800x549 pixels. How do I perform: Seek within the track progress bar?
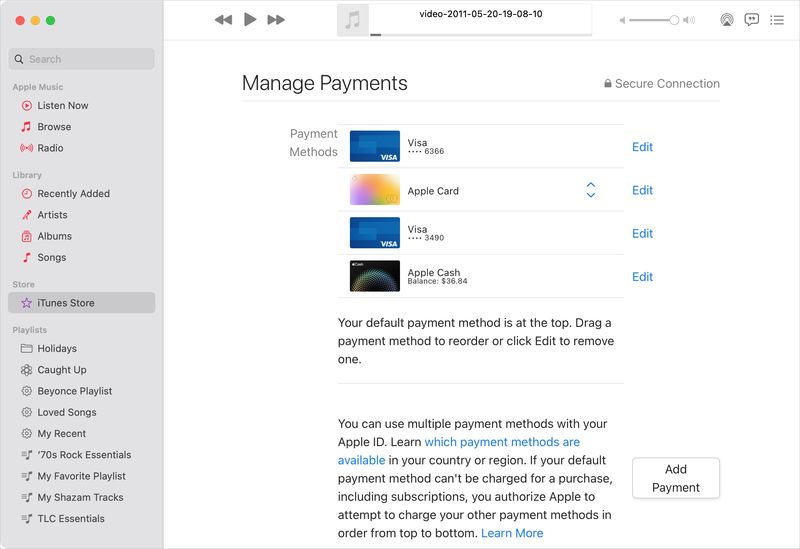pyautogui.click(x=481, y=35)
